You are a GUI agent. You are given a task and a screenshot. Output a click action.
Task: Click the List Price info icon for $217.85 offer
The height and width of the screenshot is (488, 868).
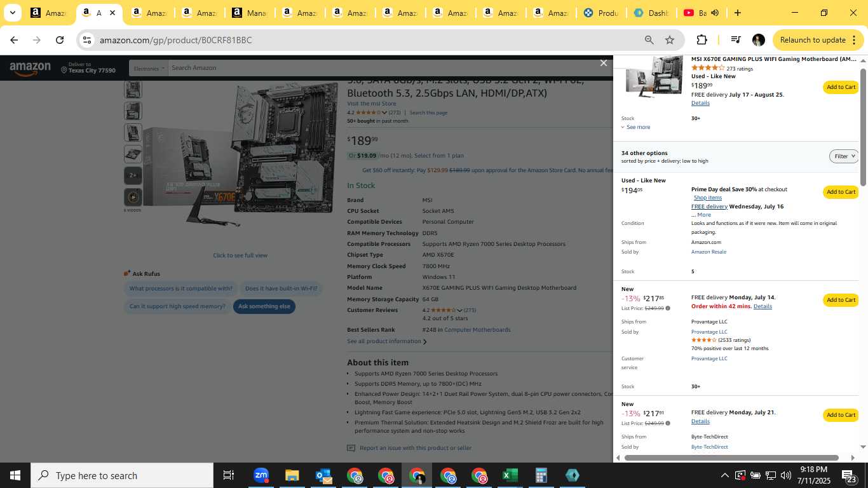pyautogui.click(x=667, y=308)
